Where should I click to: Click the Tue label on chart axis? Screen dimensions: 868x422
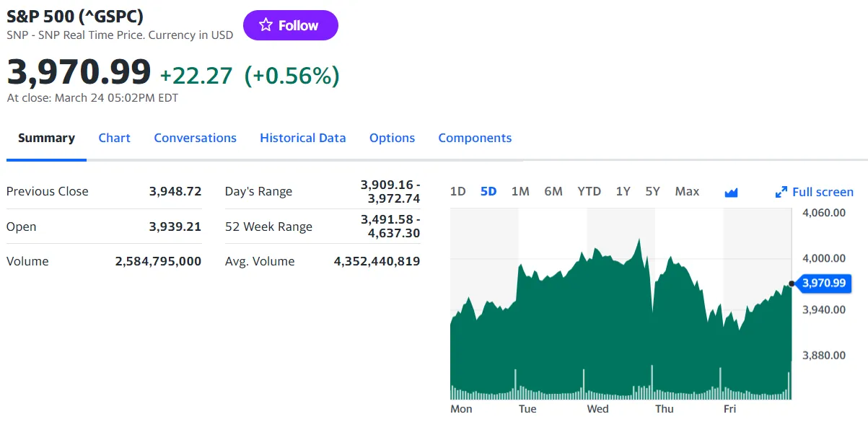point(527,409)
